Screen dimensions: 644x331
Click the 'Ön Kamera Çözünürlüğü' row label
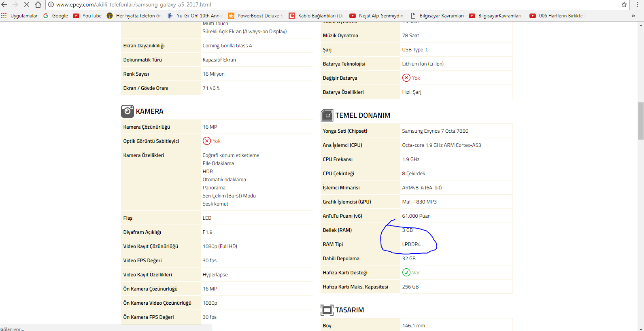pyautogui.click(x=150, y=289)
